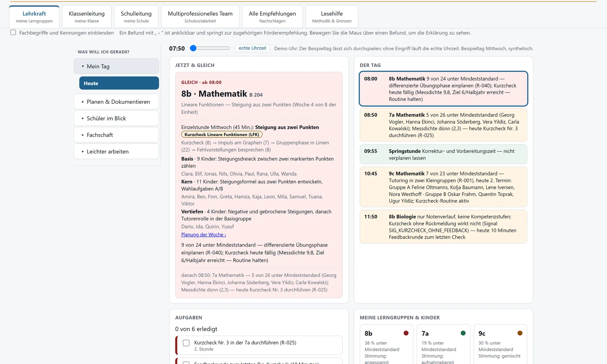Select the 08:00 8b Mathematik day entry
This screenshot has width=607, height=364.
pos(443,89)
